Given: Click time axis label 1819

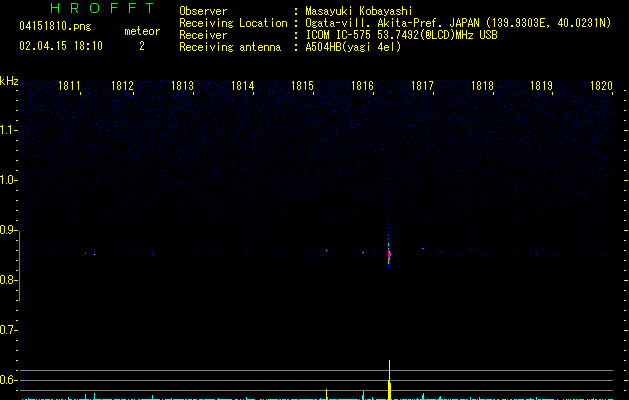Looking at the screenshot, I should click(x=542, y=86).
